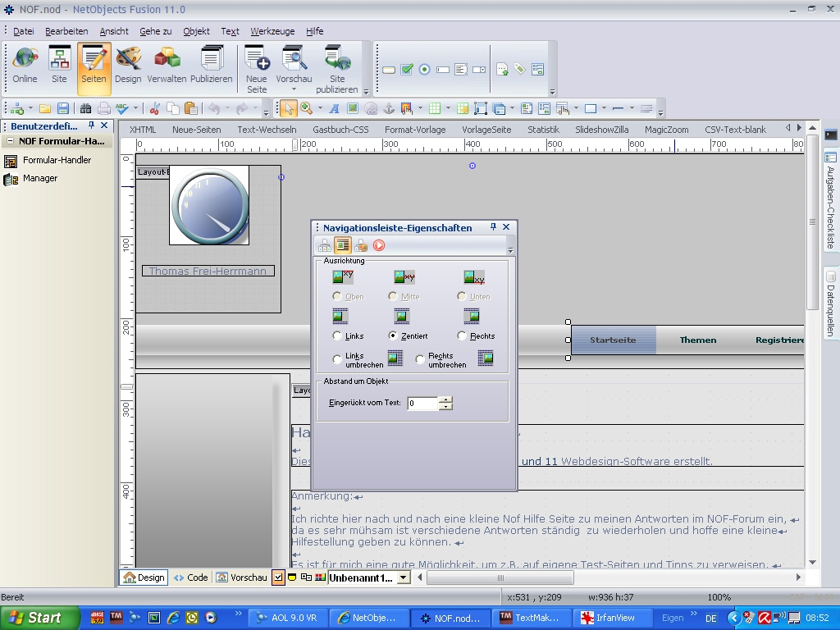840x630 pixels.
Task: Click the Eingerückt vom Text input field
Action: [x=423, y=403]
